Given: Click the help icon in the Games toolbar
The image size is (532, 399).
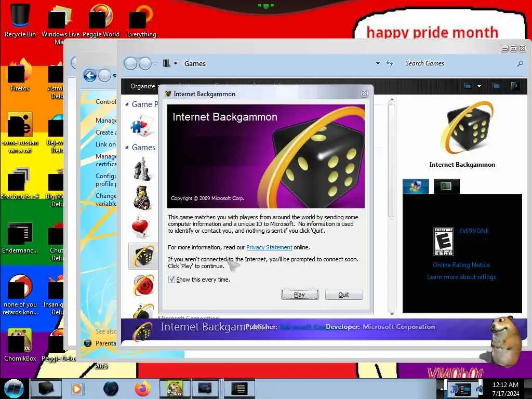Looking at the screenshot, I should tap(515, 86).
